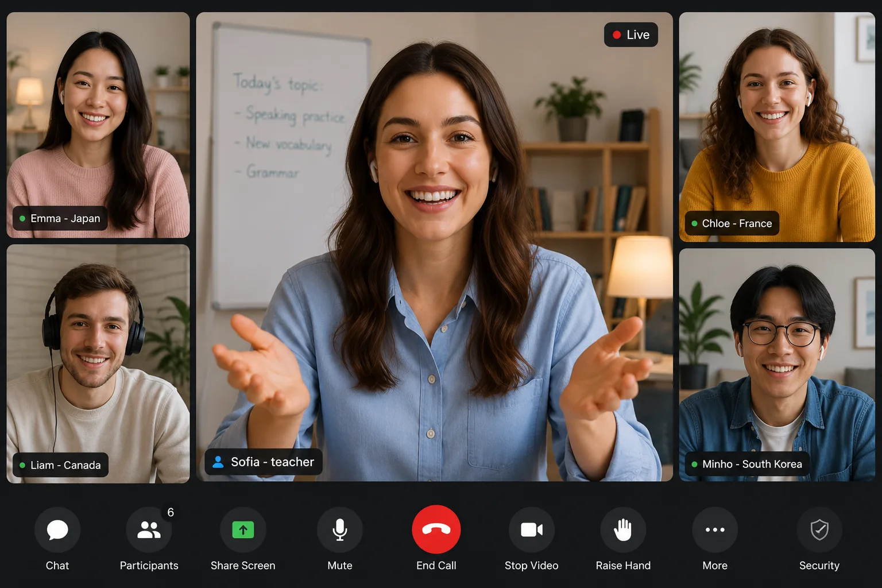Select Minho - South Korea video tile
This screenshot has height=588, width=882.
(777, 365)
